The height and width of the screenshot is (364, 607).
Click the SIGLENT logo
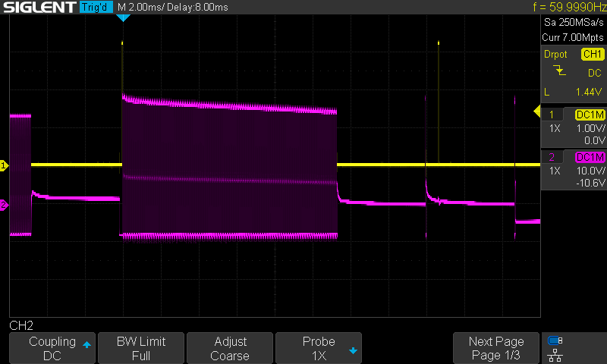(x=39, y=7)
